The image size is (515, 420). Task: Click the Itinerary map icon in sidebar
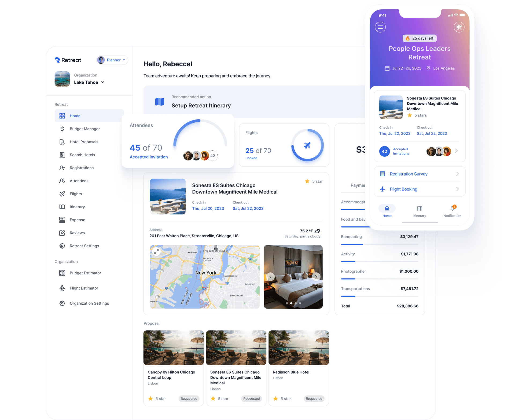coord(62,207)
